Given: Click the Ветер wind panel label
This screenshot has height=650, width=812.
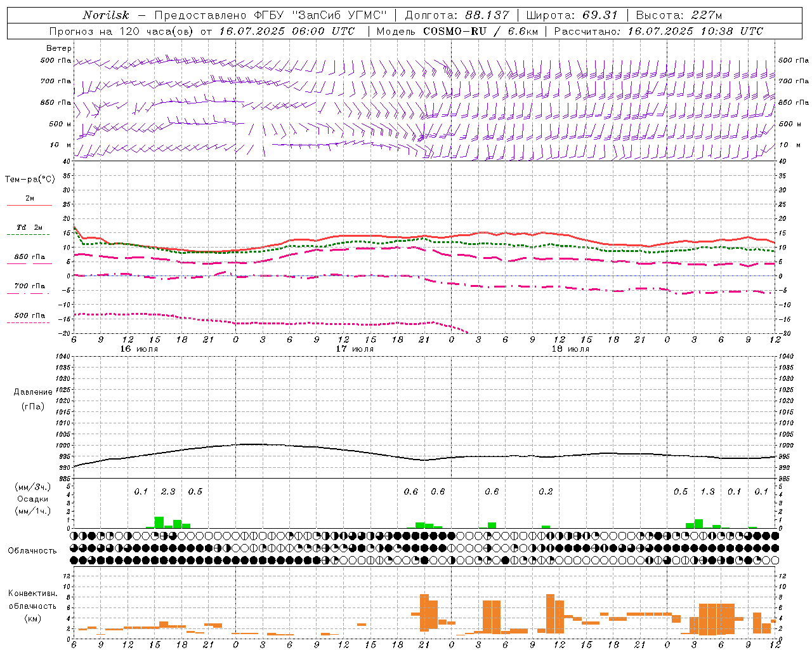Looking at the screenshot, I should pyautogui.click(x=59, y=48).
